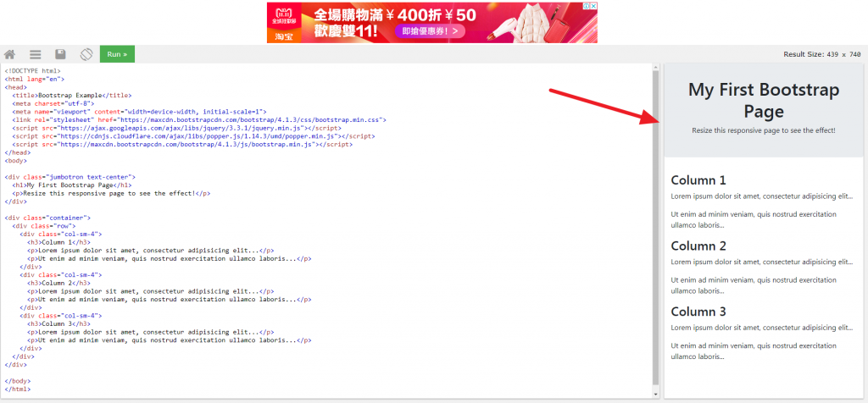Rotate the editor layout orientation icon

86,54
